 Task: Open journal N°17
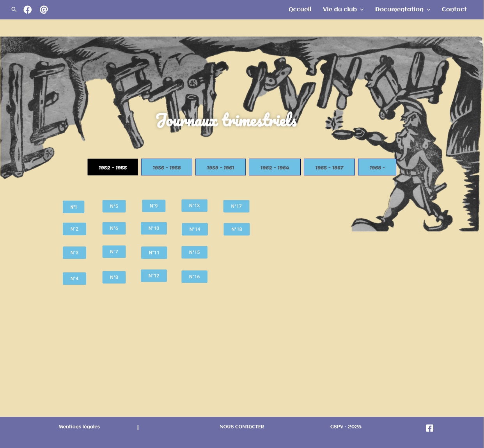(236, 206)
